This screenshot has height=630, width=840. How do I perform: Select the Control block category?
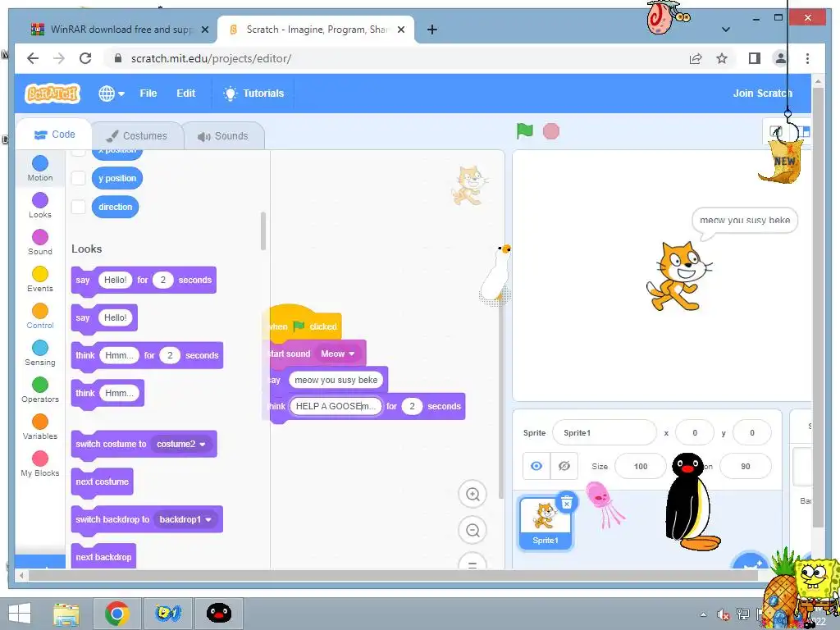click(x=40, y=316)
